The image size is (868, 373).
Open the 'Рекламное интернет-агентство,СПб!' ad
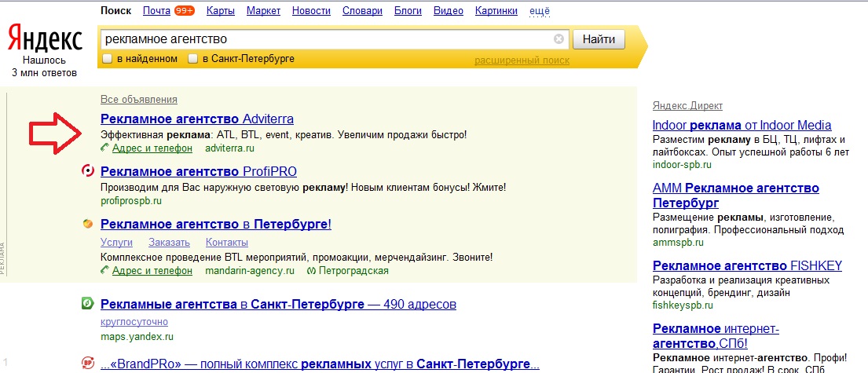[716, 336]
